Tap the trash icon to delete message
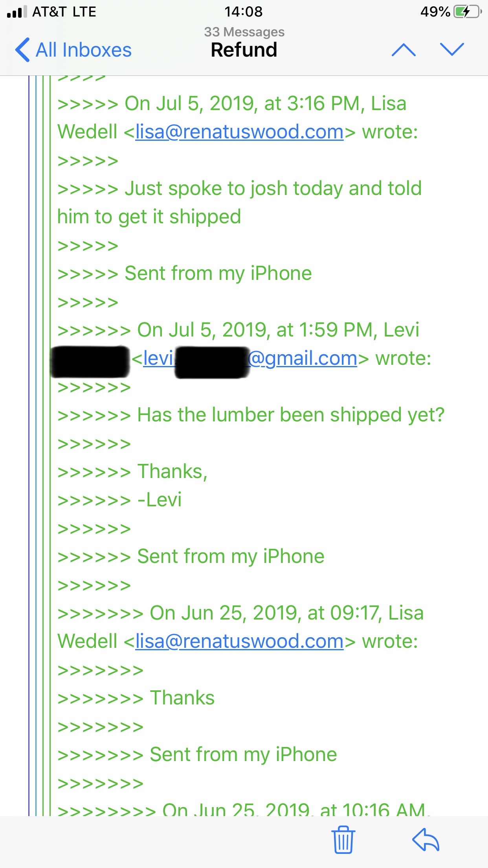The image size is (488, 868). pos(343,839)
